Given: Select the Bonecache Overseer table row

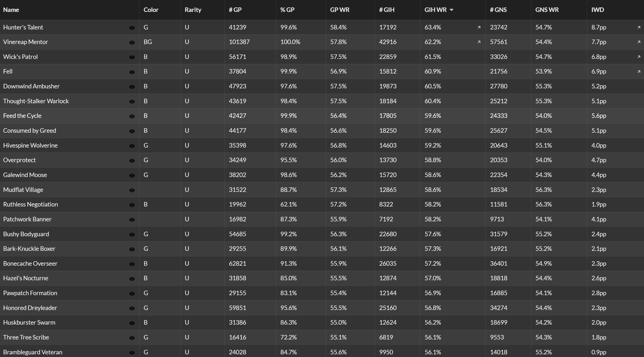Looking at the screenshot, I should pos(322,264).
